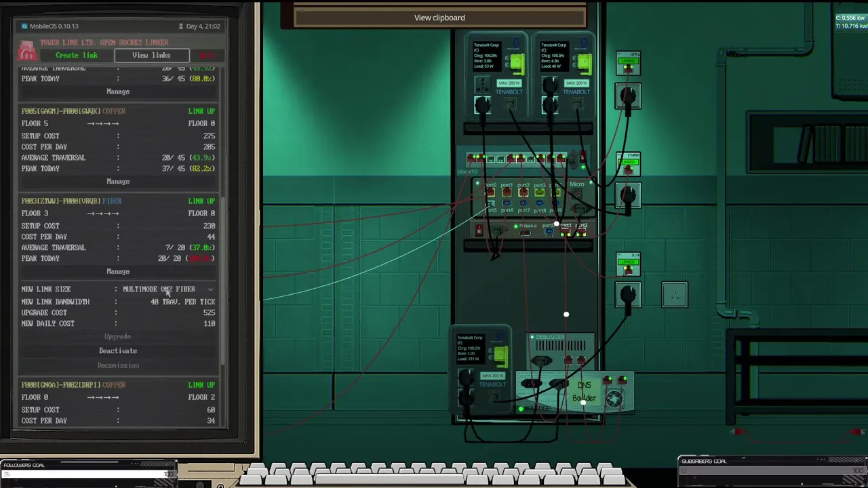Switch to the View links tab
The height and width of the screenshot is (488, 868).
(151, 56)
